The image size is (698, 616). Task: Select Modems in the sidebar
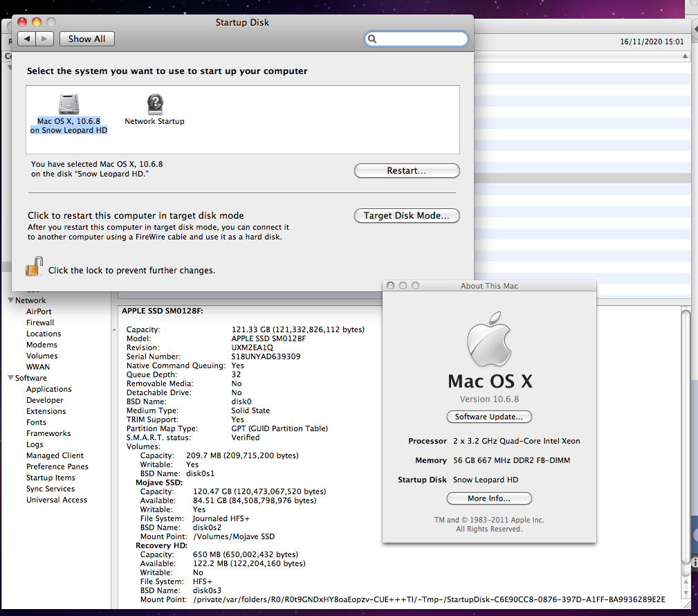point(42,345)
